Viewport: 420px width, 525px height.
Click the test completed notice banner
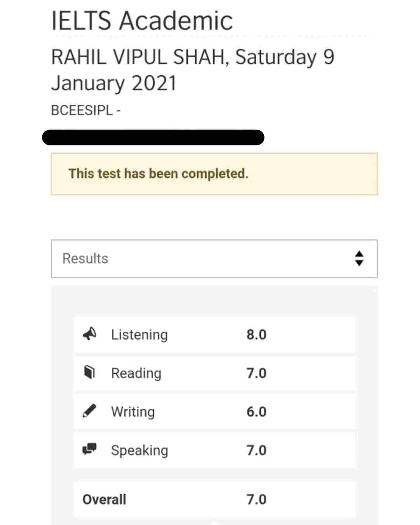point(214,174)
